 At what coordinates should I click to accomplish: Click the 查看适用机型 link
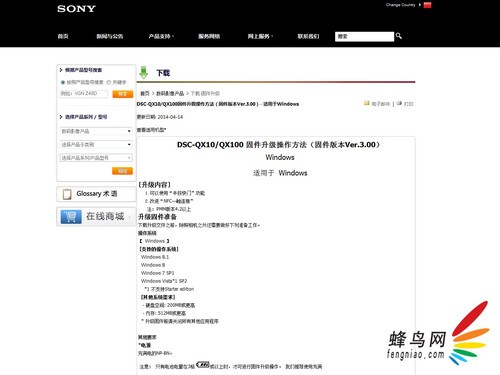[x=151, y=130]
